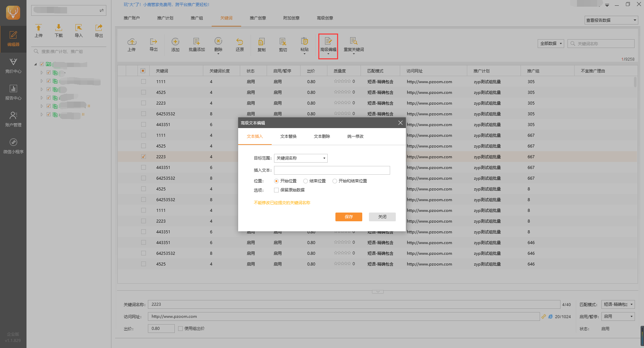Open the account selector at top left
The height and width of the screenshot is (348, 644).
click(69, 10)
